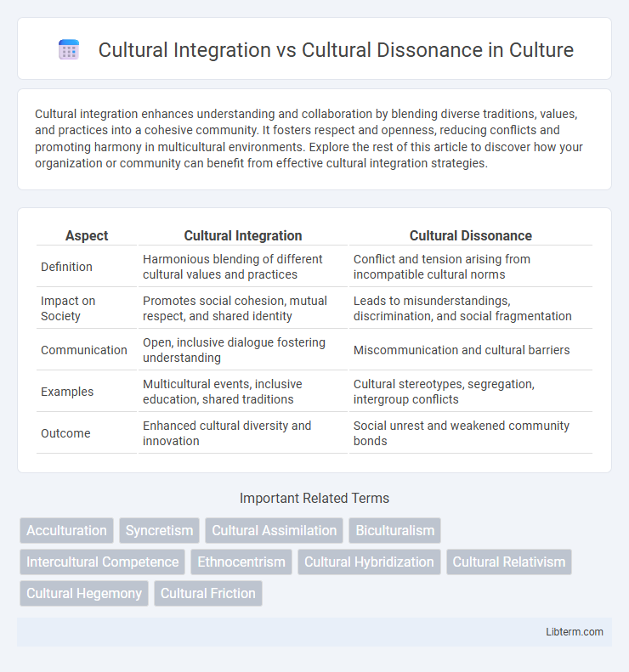Click 'Promotes social cohesion, mutual respect' cell
The height and width of the screenshot is (672, 629).
(x=243, y=308)
